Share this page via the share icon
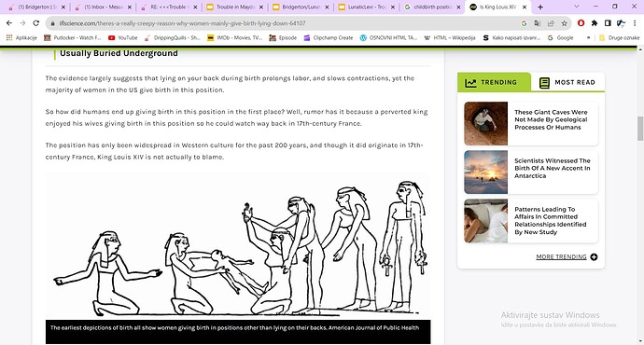Viewport: 644px width, 345px height. click(551, 23)
